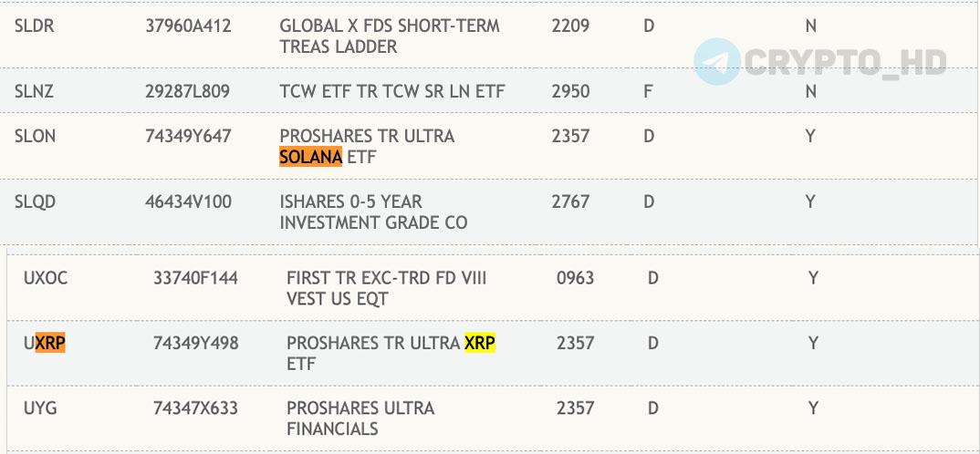This screenshot has height=454, width=980.
Task: Select PROSHARES ULTRA FINANCIALS description
Action: point(360,418)
